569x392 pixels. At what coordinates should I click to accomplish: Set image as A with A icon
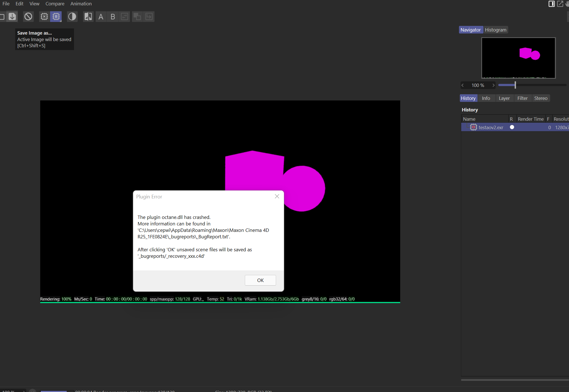[x=101, y=17]
